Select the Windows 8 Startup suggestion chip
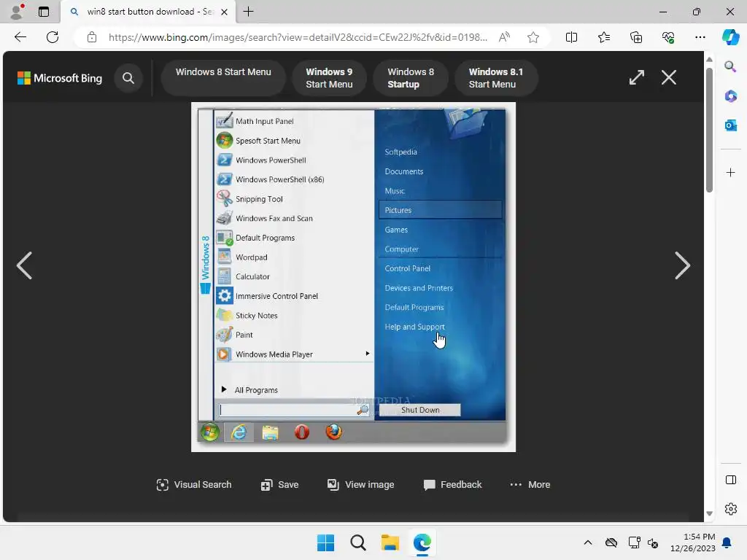The height and width of the screenshot is (560, 747). pyautogui.click(x=411, y=77)
